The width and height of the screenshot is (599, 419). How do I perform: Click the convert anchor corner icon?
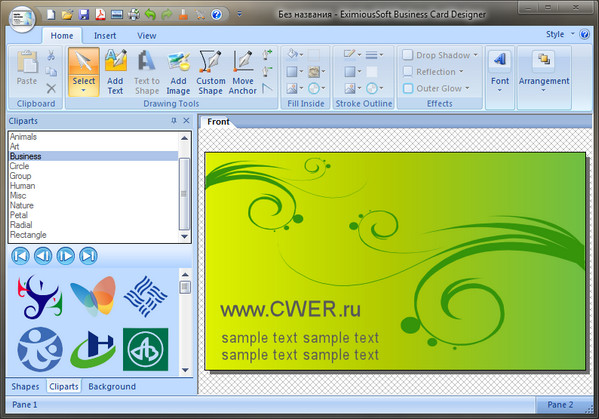pos(267,88)
